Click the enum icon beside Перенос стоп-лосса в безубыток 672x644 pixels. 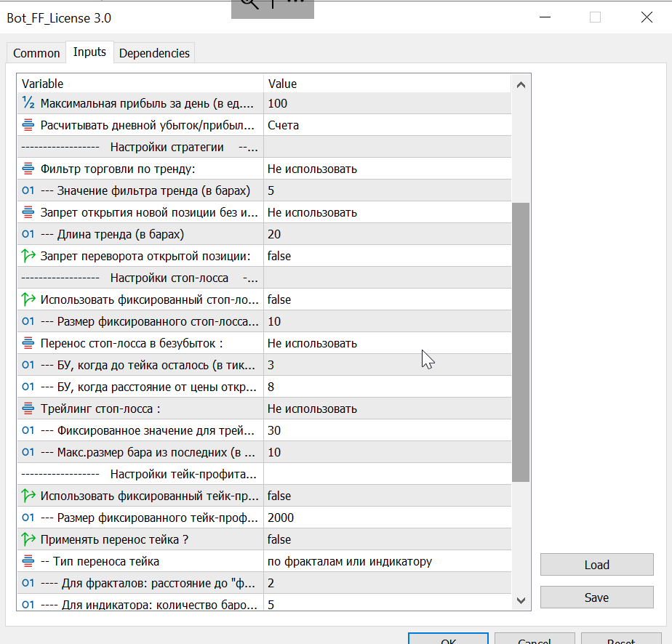[28, 343]
